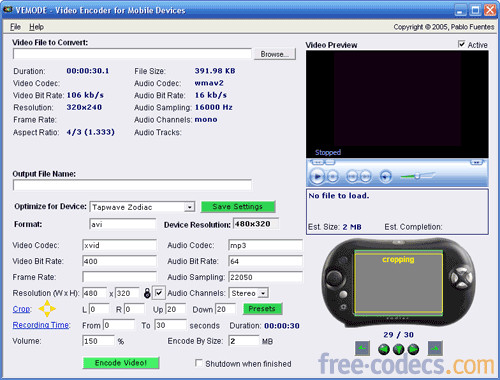Click the Format field showing avi
The width and height of the screenshot is (500, 380).
click(x=123, y=224)
